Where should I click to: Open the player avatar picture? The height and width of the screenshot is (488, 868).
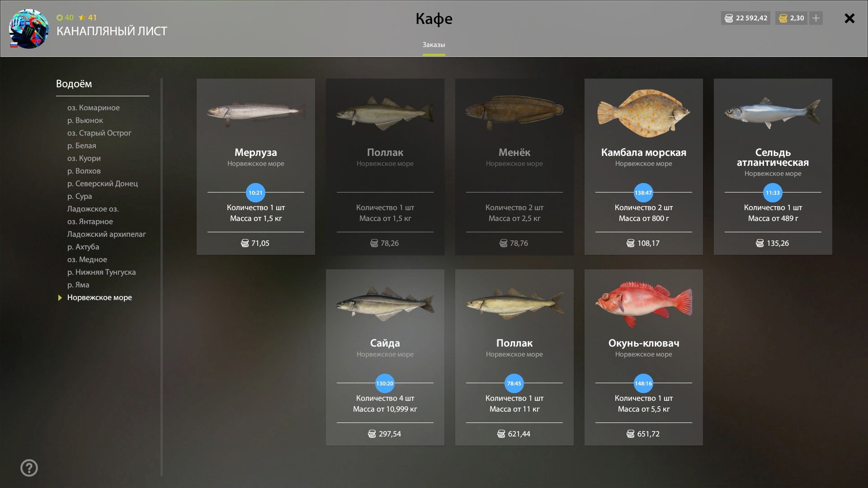coord(28,28)
